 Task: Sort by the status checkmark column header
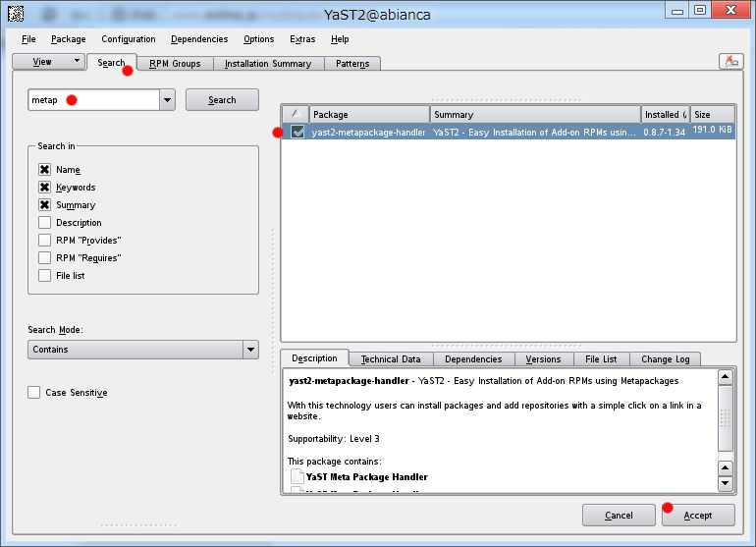tap(296, 114)
